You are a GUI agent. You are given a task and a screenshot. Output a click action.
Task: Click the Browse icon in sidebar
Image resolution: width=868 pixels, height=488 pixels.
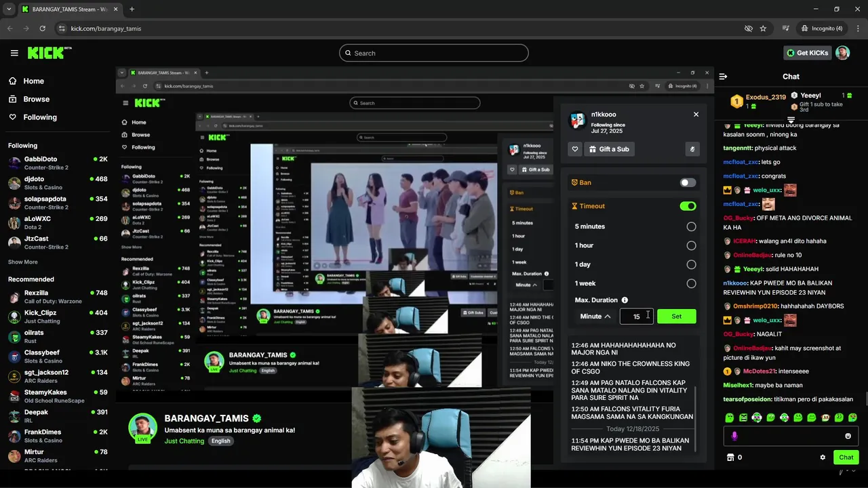(x=12, y=99)
